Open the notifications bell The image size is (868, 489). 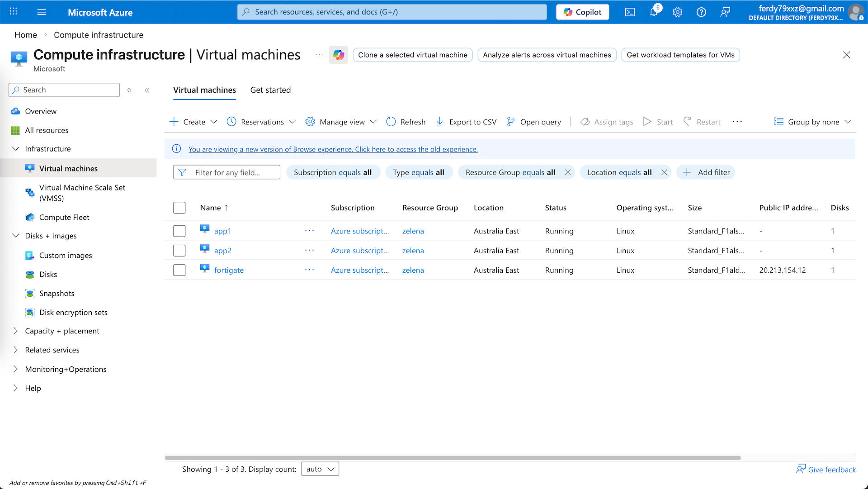[x=654, y=12]
